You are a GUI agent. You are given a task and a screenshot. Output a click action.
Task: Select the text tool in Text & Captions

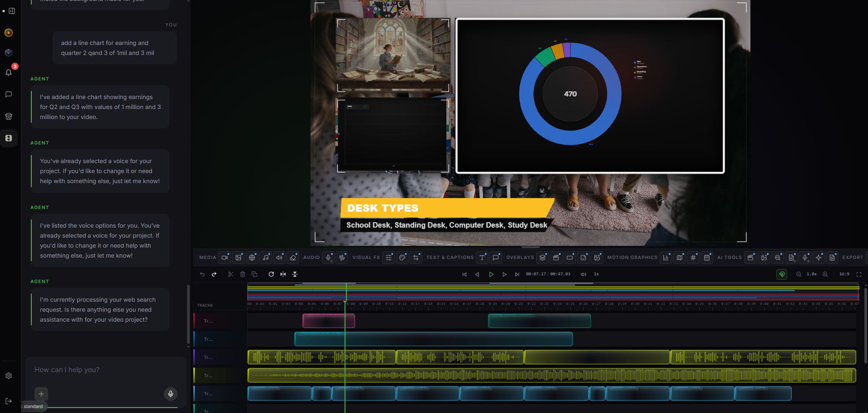(x=482, y=258)
